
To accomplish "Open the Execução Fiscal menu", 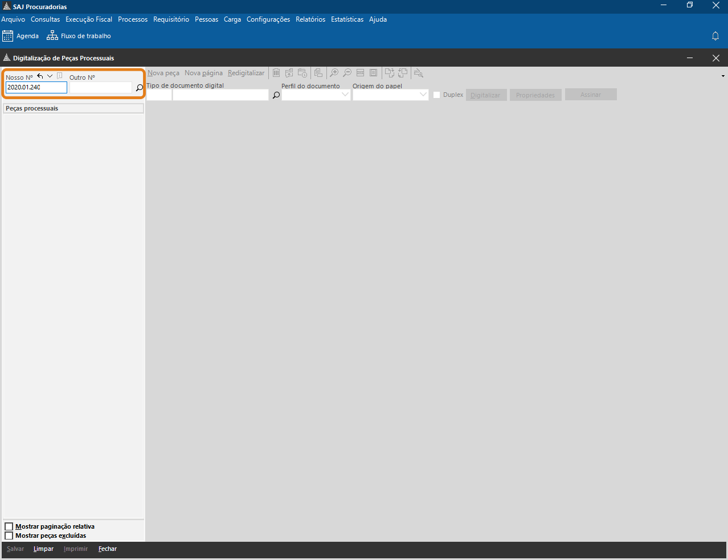I will click(89, 19).
